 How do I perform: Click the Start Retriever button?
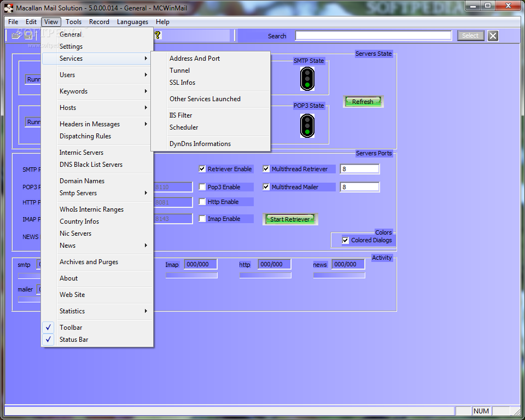pos(290,219)
